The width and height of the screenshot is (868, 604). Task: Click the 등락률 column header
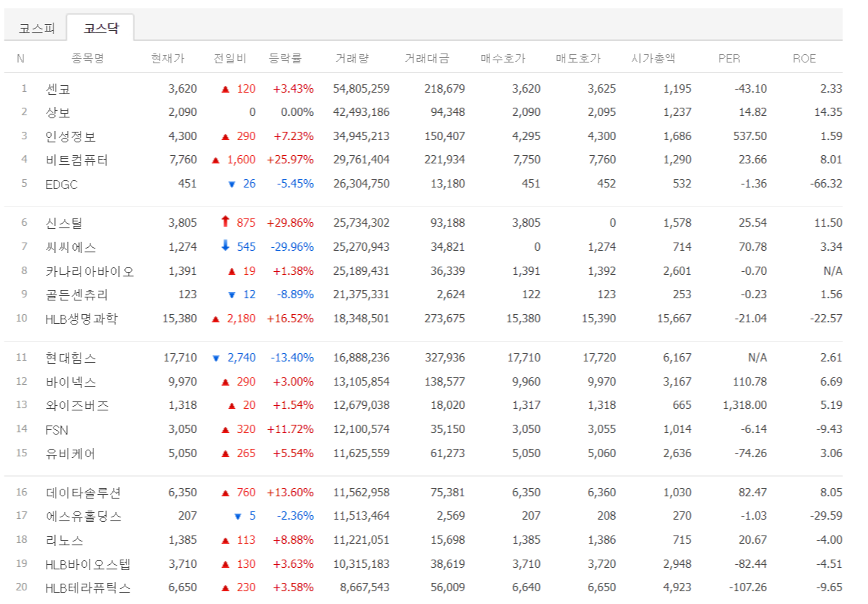[x=285, y=58]
